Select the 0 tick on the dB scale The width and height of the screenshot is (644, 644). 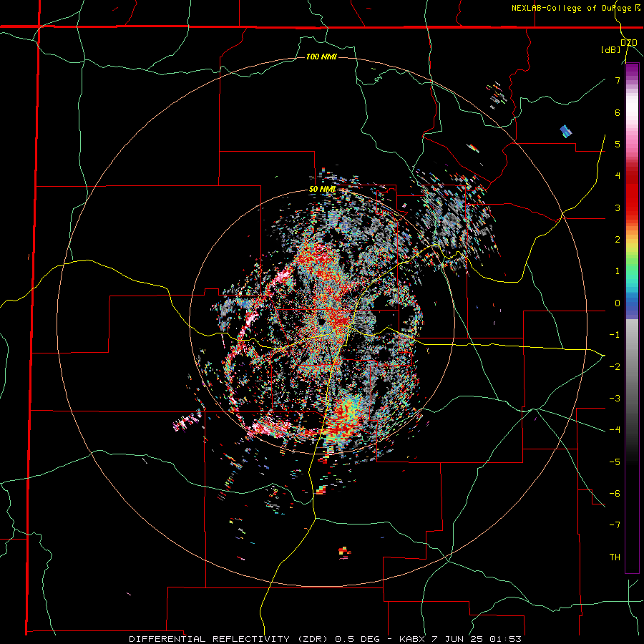(x=618, y=303)
